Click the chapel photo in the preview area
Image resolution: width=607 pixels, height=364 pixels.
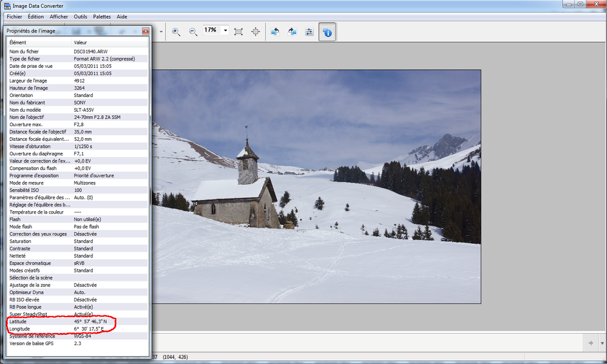(316, 186)
